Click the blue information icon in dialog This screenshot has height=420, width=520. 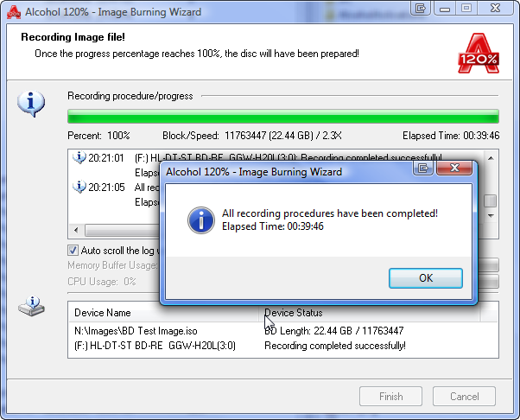coord(201,220)
